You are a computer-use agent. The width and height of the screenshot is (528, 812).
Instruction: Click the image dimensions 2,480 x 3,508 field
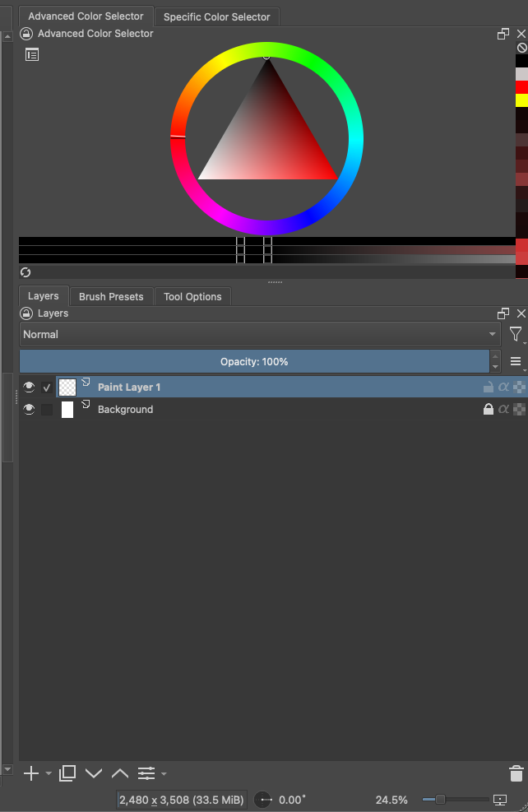point(181,800)
